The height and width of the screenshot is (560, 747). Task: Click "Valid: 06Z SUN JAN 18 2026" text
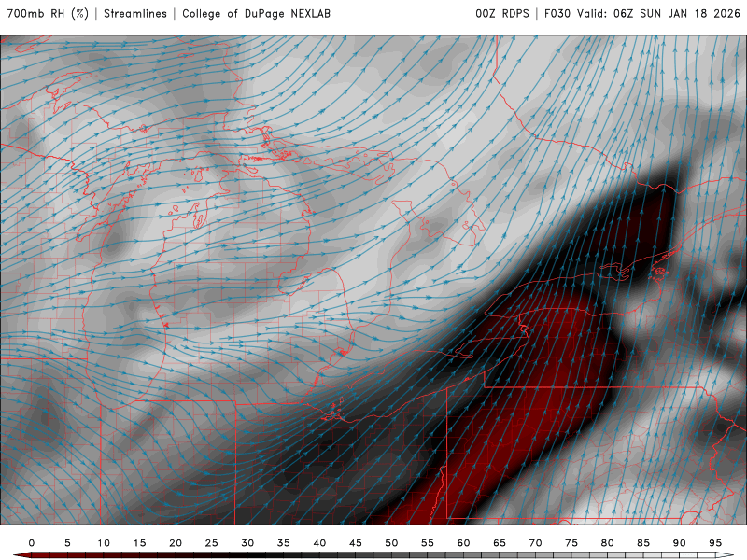(x=658, y=14)
